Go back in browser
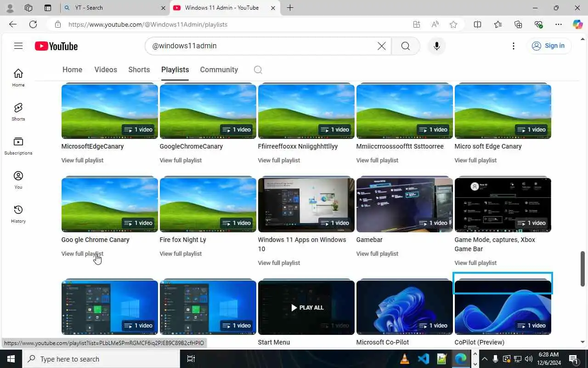 [x=13, y=24]
